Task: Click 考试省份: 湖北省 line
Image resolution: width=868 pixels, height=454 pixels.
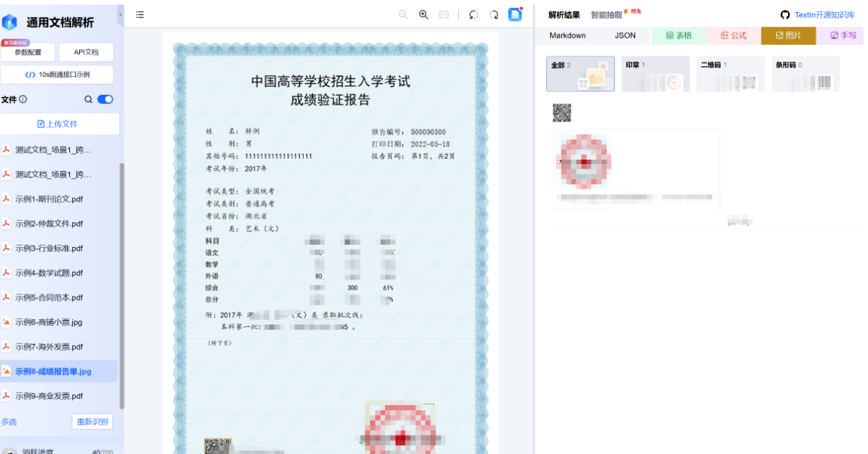Action: 237,216
